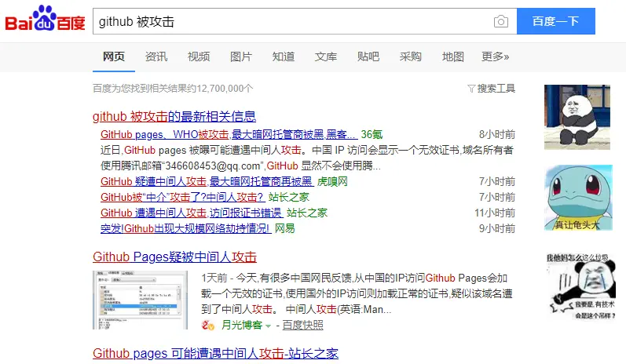Click the 月光博客 source link
The height and width of the screenshot is (364, 626).
point(242,326)
